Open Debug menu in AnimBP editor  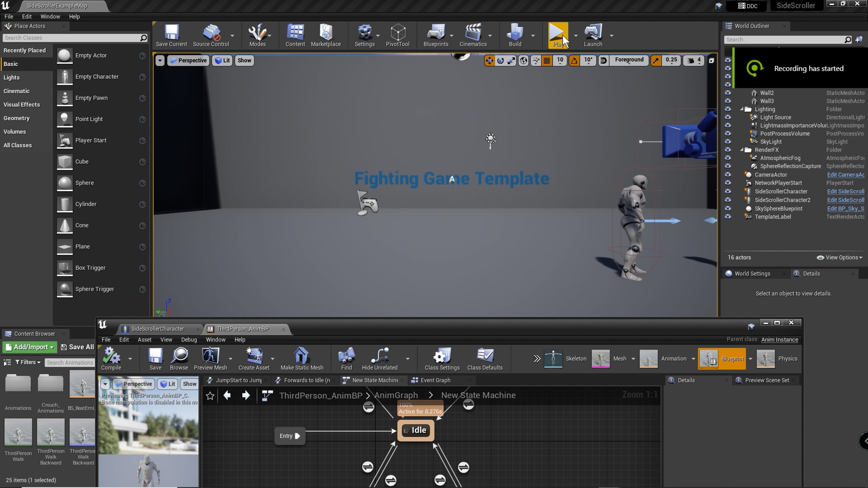[189, 339]
